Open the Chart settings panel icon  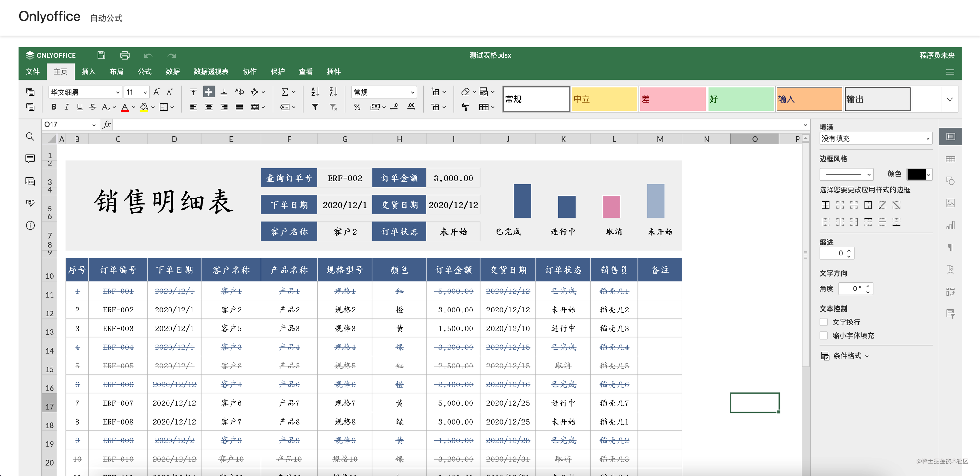pos(951,225)
